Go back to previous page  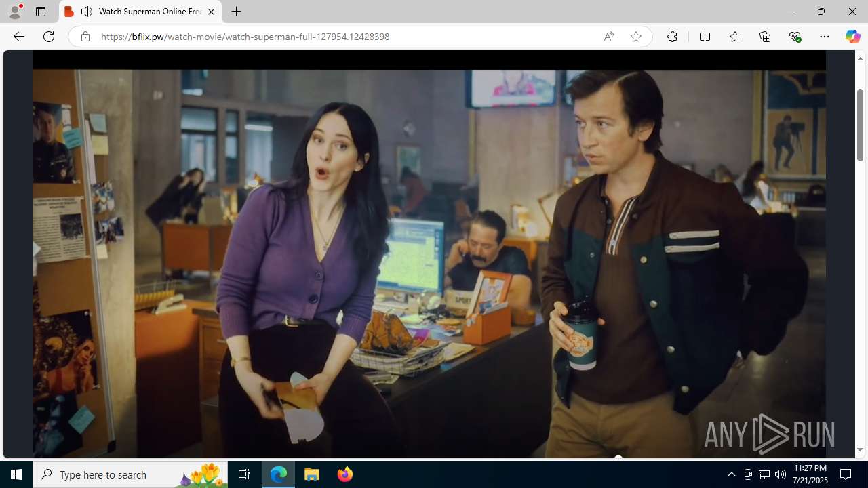pos(19,37)
